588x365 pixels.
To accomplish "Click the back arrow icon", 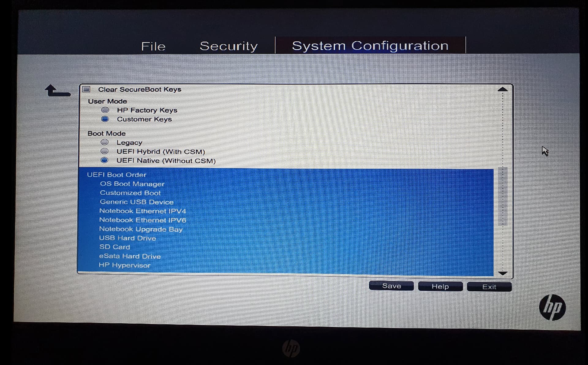I will pos(57,91).
